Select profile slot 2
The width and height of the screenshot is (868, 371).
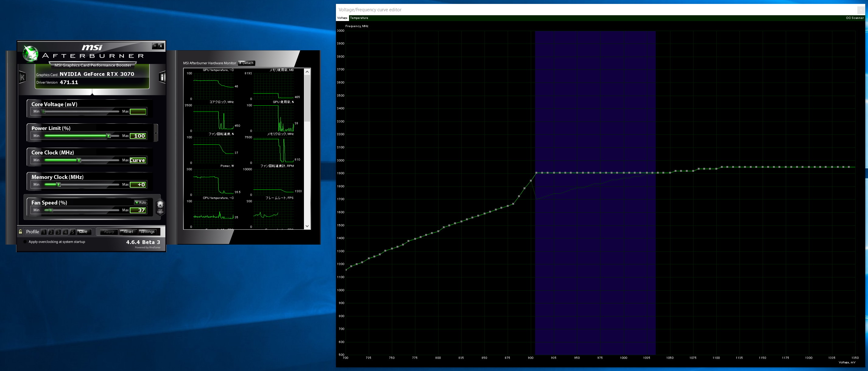pos(51,232)
